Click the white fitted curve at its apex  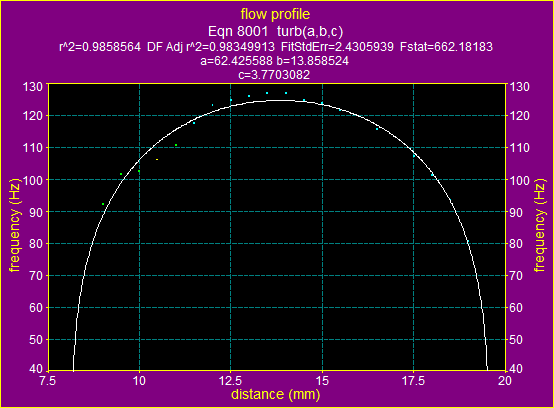pos(279,101)
